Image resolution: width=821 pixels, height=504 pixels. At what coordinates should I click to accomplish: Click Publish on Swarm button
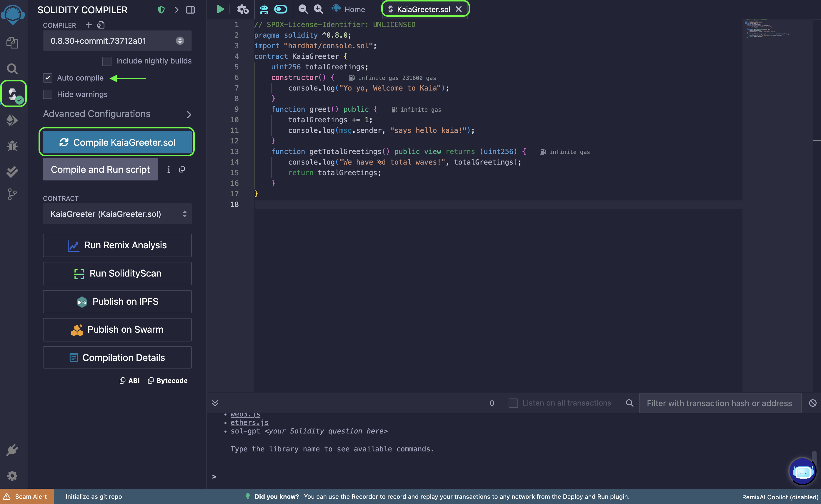pyautogui.click(x=117, y=330)
